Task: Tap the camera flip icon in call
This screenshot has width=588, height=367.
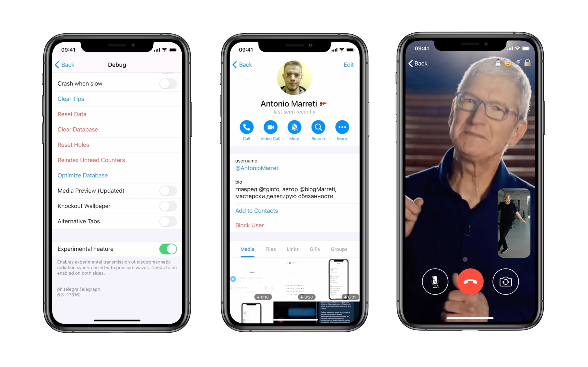Action: pyautogui.click(x=506, y=281)
